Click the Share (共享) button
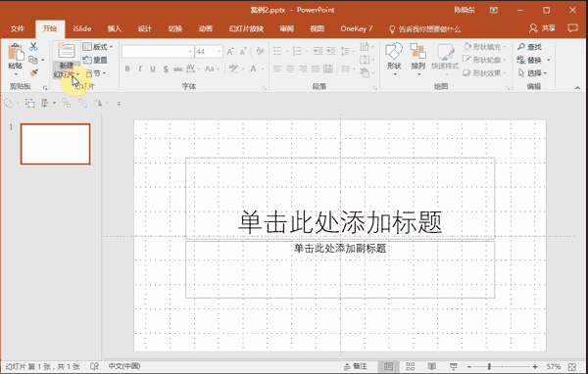 pos(542,28)
